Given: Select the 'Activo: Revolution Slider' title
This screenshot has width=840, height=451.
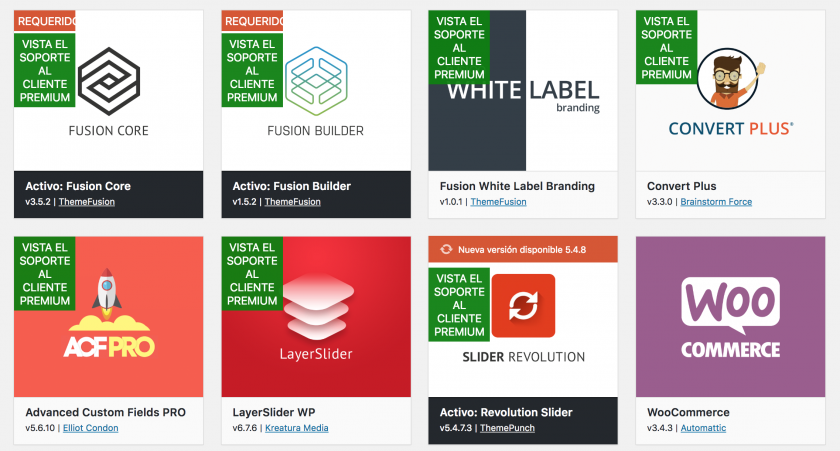Looking at the screenshot, I should [506, 412].
